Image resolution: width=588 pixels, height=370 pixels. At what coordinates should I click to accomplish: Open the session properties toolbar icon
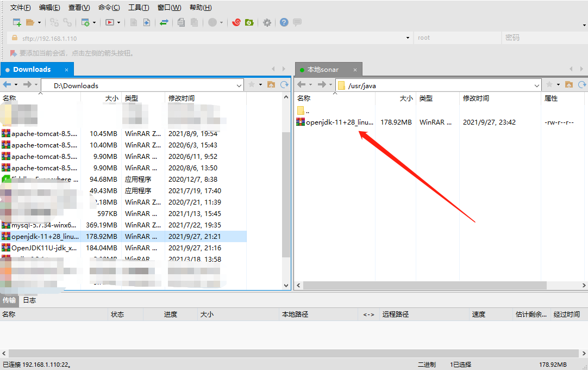pos(84,22)
